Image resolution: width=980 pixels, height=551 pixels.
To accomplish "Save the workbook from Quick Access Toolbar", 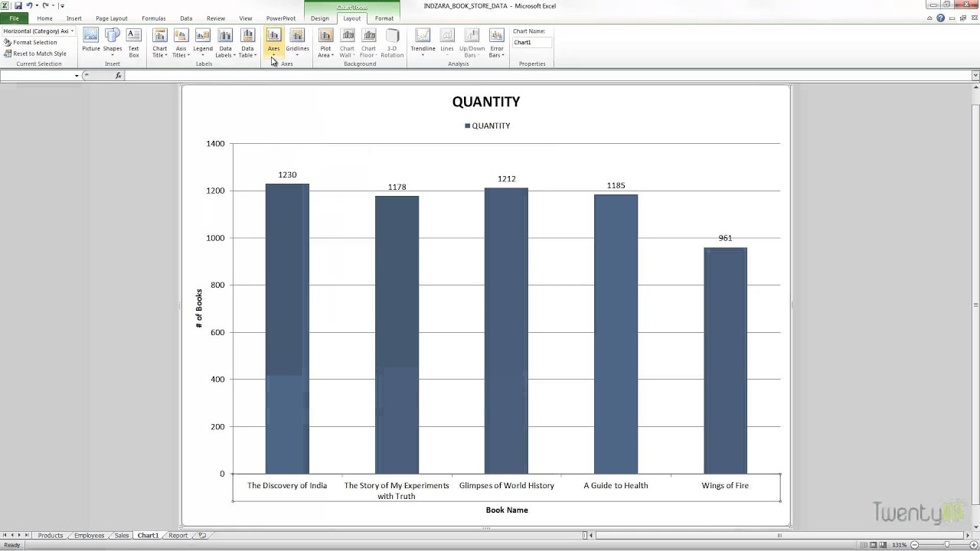I will click(x=18, y=5).
